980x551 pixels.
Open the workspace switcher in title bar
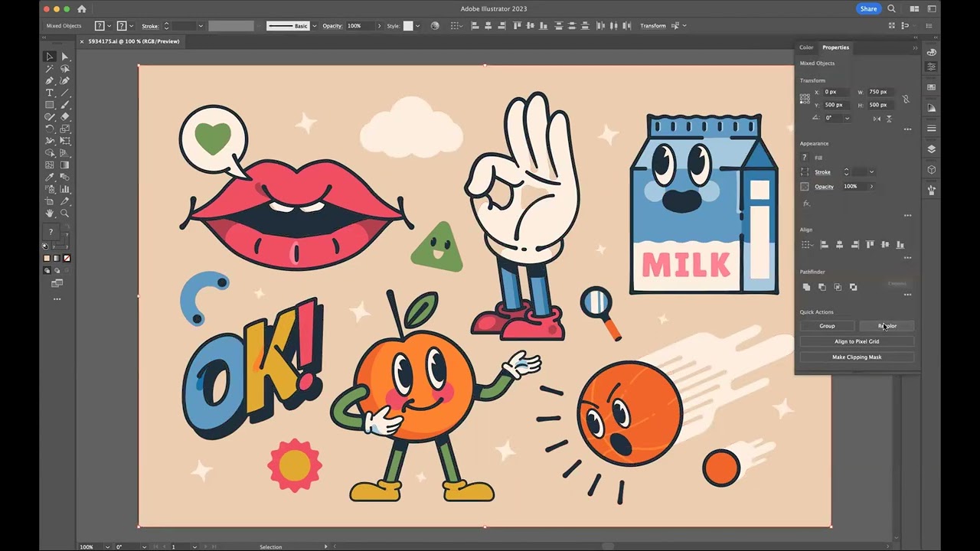coord(932,9)
